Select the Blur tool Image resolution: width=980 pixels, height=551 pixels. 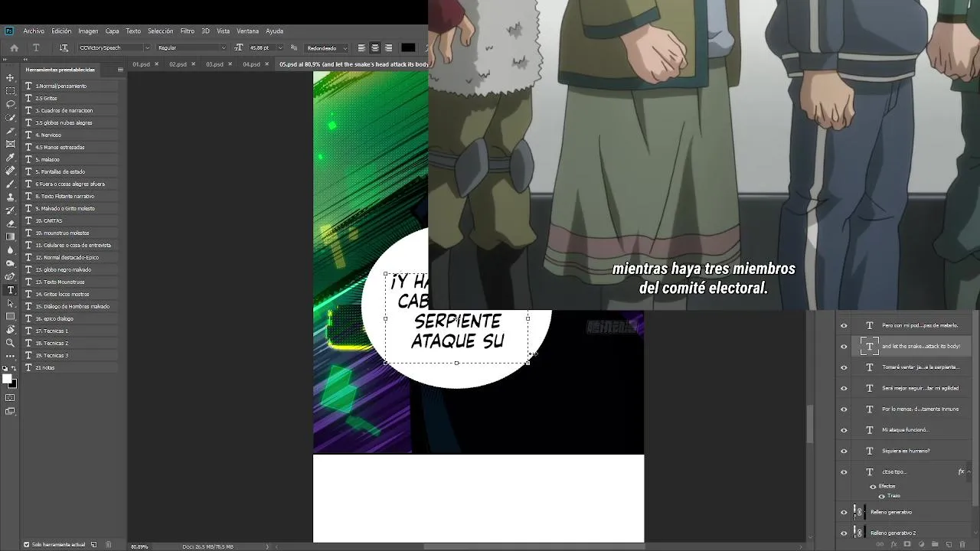tap(10, 249)
